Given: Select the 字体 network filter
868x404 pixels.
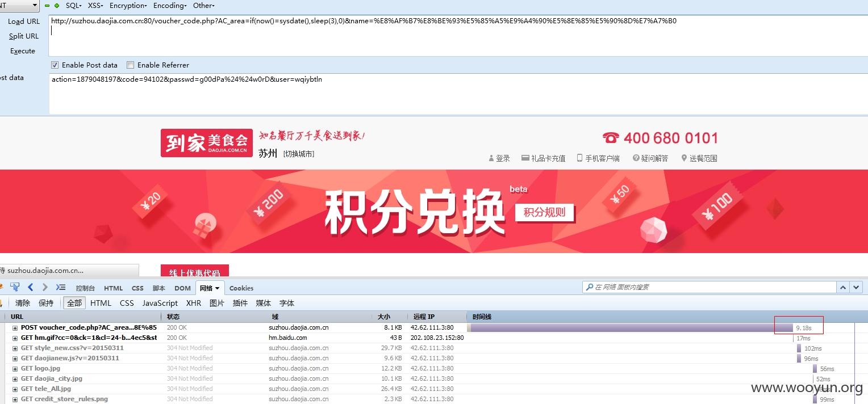Looking at the screenshot, I should pyautogui.click(x=287, y=303).
